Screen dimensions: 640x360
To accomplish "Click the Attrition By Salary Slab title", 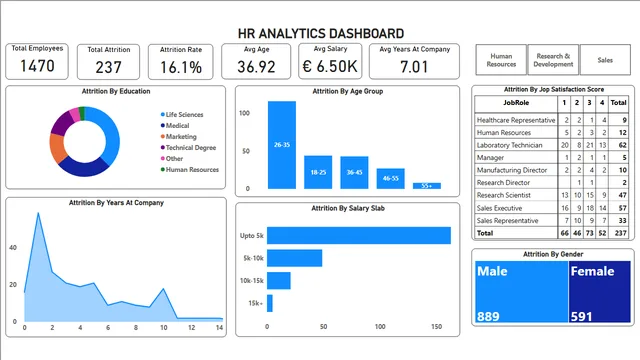I will [x=348, y=208].
